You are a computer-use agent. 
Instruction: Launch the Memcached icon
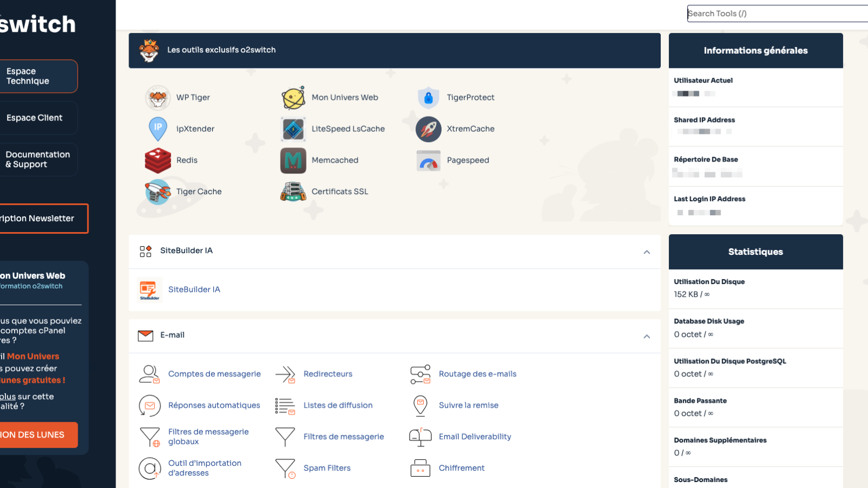(x=293, y=160)
